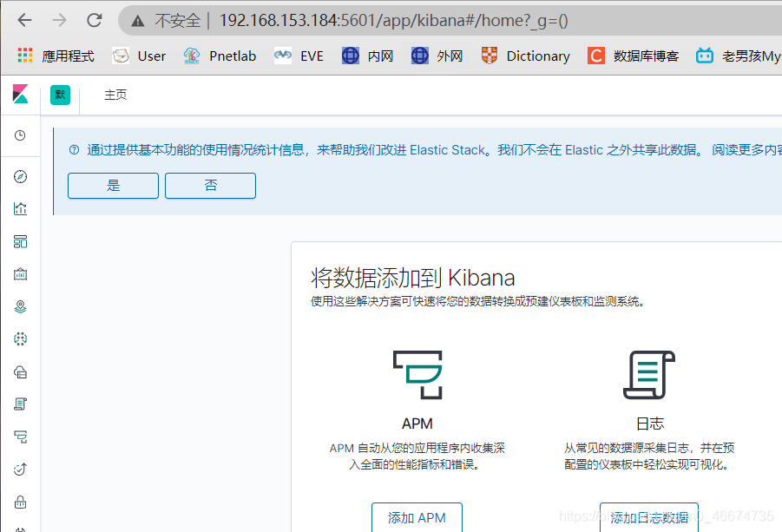This screenshot has height=532, width=782.
Task: Open Logs icon in sidebar
Action: tap(21, 404)
